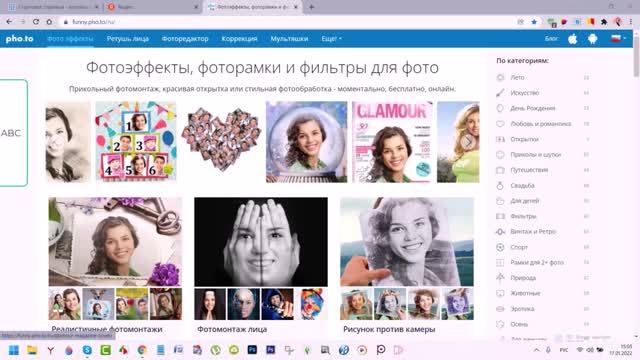The image size is (640, 360).
Task: Open the Фоторедактор menu item
Action: tap(185, 39)
